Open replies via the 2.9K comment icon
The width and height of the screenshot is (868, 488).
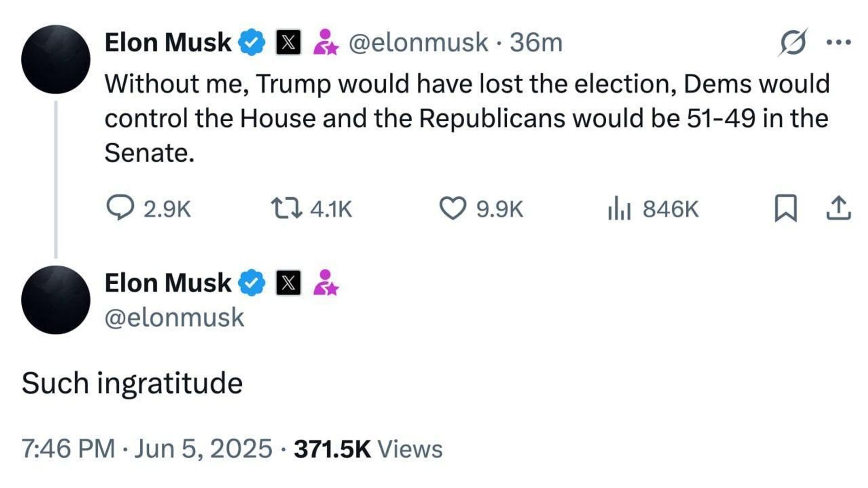point(120,207)
